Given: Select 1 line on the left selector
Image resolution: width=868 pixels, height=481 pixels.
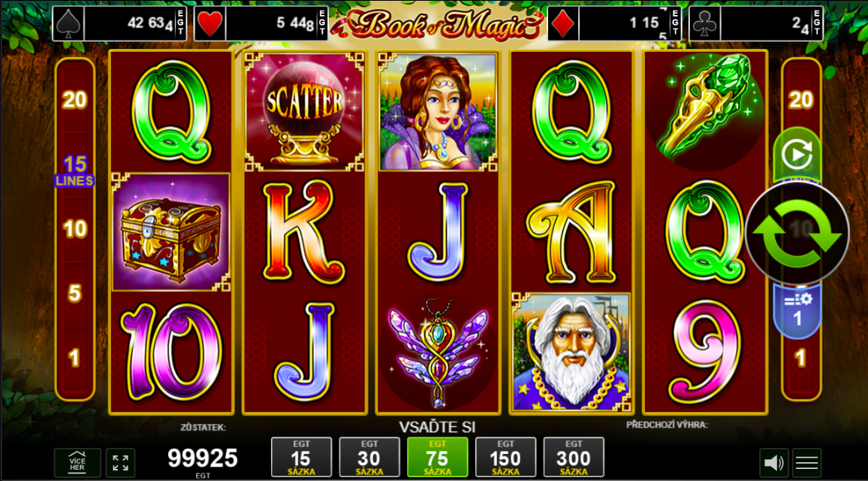Looking at the screenshot, I should click(x=74, y=358).
